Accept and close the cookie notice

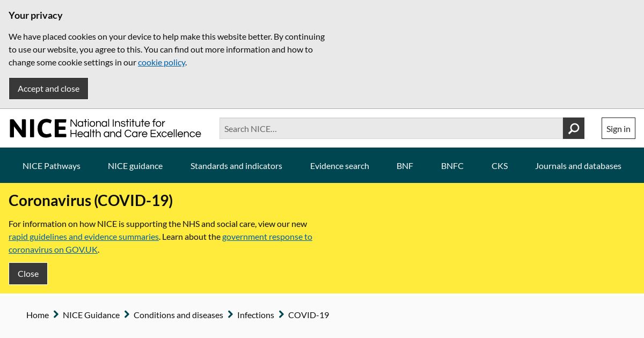click(48, 89)
